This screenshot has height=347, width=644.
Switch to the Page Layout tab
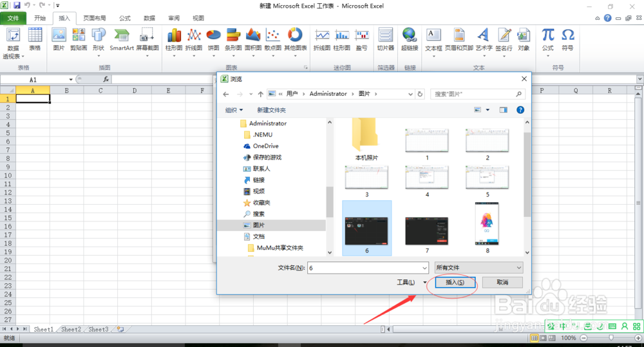[x=95, y=18]
